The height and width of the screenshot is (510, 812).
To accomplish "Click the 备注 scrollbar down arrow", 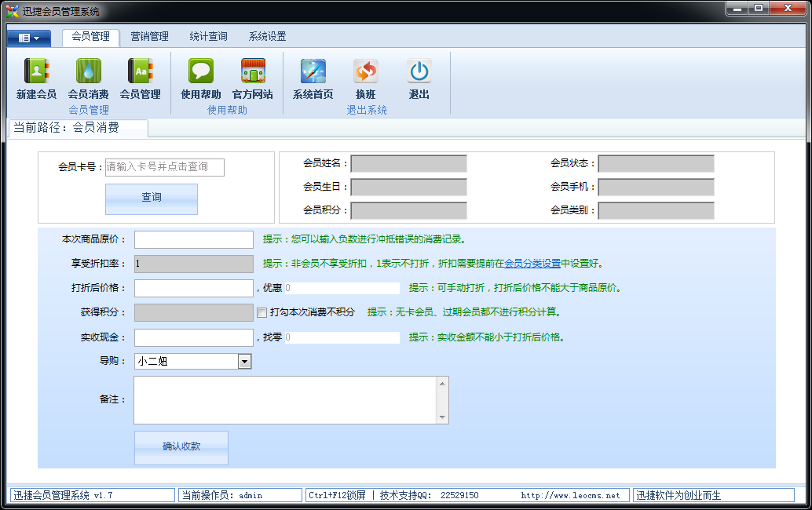I will pyautogui.click(x=442, y=417).
